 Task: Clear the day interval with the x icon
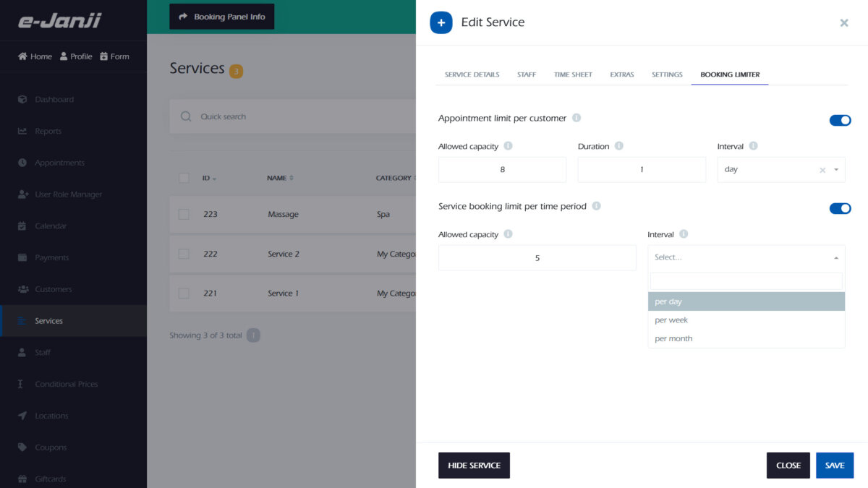(822, 169)
